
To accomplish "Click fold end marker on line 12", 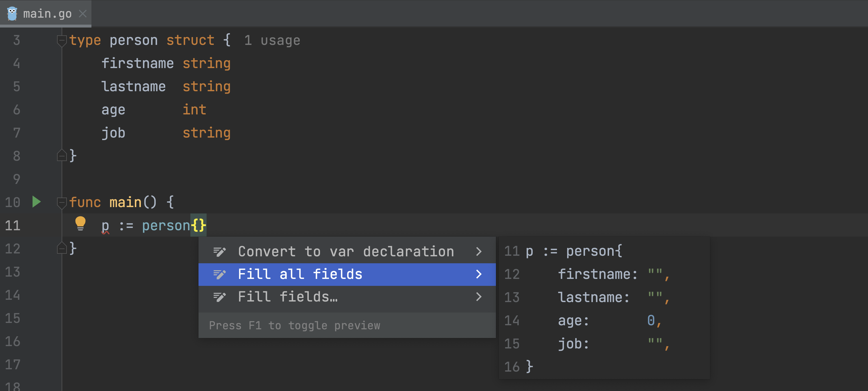I will [62, 248].
